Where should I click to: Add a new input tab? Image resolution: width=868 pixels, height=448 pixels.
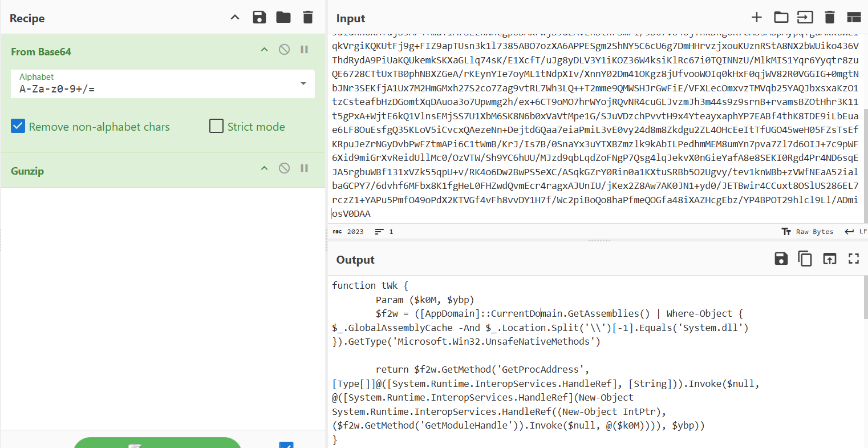tap(757, 17)
